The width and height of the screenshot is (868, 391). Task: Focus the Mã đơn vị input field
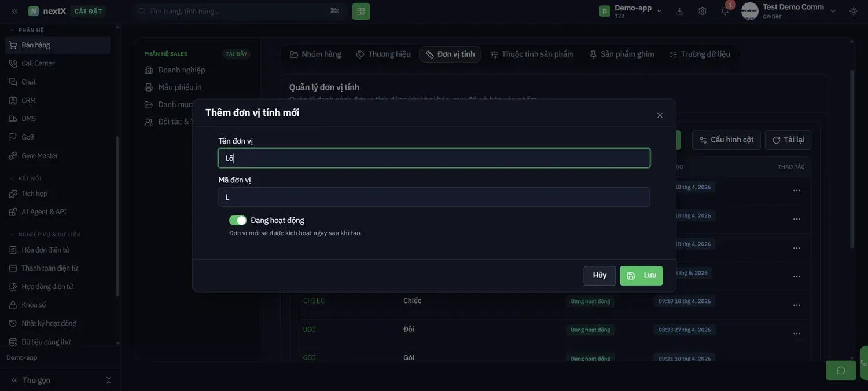click(434, 197)
